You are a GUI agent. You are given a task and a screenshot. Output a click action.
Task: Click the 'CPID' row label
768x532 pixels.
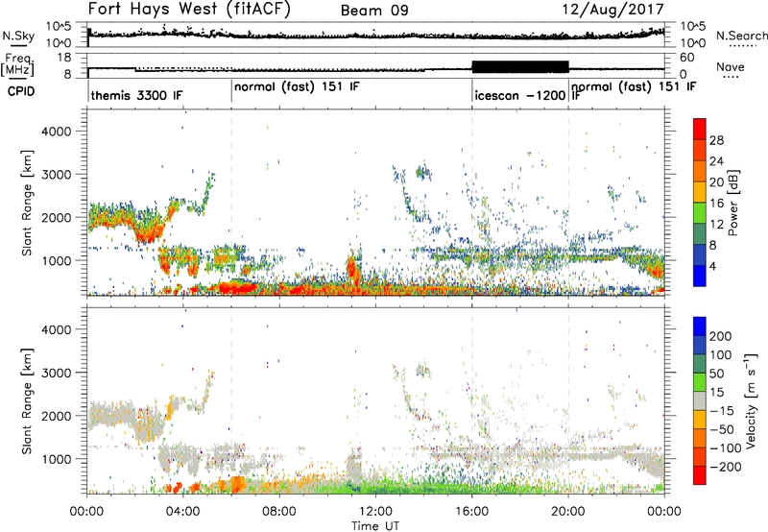(21, 91)
